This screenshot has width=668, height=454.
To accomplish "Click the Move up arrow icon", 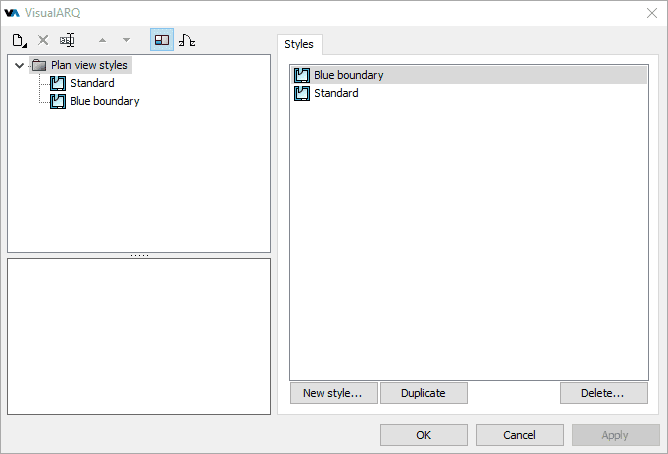I will (x=102, y=40).
